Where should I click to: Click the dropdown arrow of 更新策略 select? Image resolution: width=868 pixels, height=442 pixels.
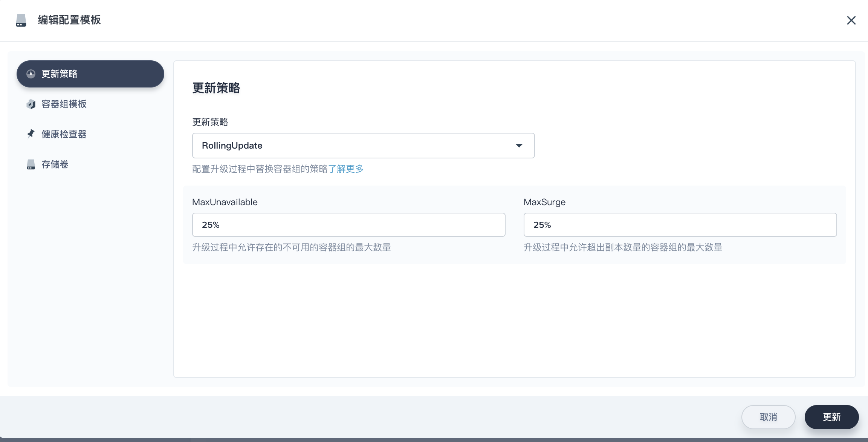click(x=519, y=146)
